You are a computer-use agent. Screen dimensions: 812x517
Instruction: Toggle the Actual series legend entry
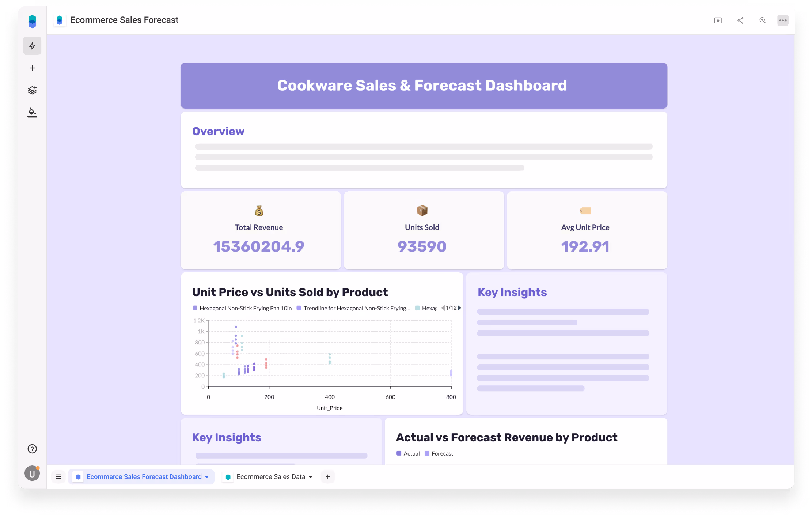pos(408,453)
